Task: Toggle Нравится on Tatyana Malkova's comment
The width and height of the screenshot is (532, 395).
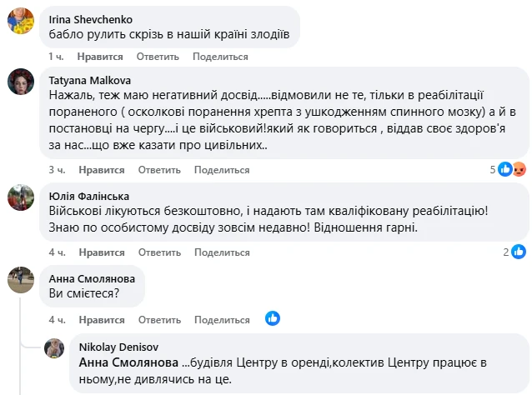Action: [x=102, y=170]
